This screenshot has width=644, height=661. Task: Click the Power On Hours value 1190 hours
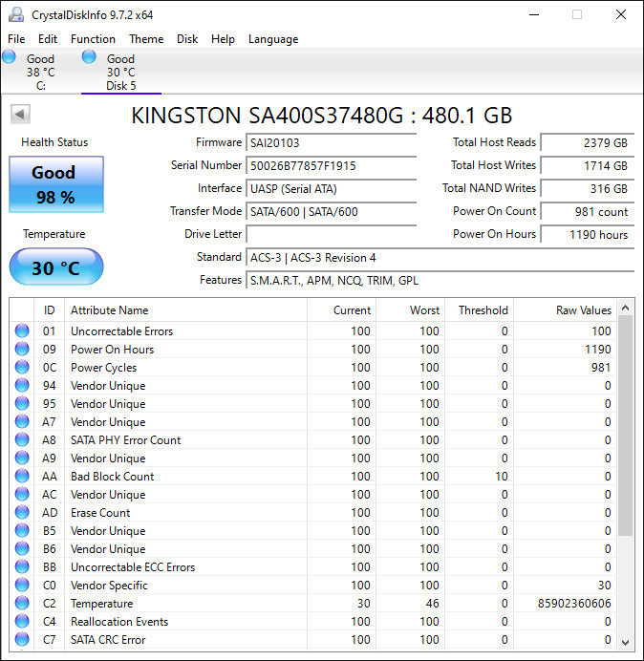click(587, 234)
